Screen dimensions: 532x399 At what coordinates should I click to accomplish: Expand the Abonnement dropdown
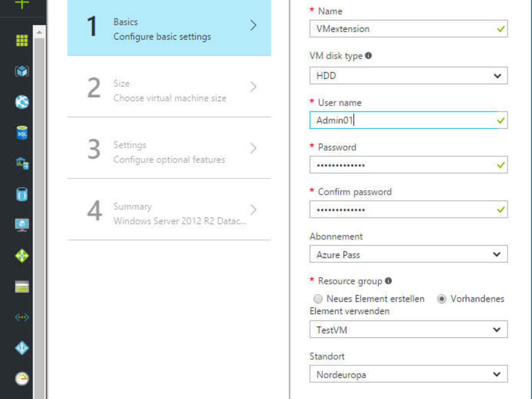pos(408,254)
